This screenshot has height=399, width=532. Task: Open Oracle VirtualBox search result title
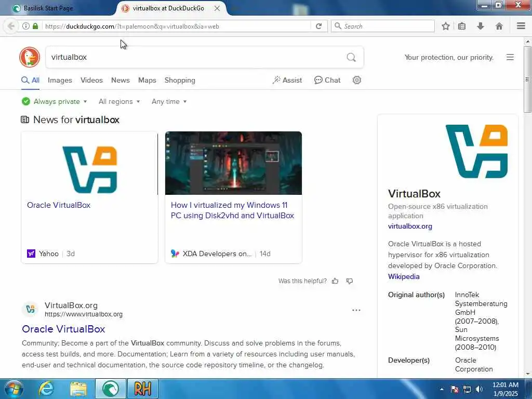63,329
